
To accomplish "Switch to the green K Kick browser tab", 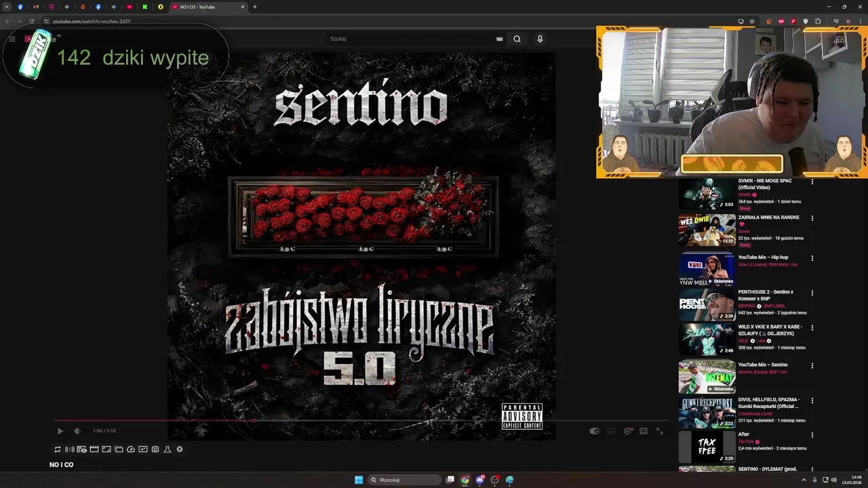I will pos(145,7).
